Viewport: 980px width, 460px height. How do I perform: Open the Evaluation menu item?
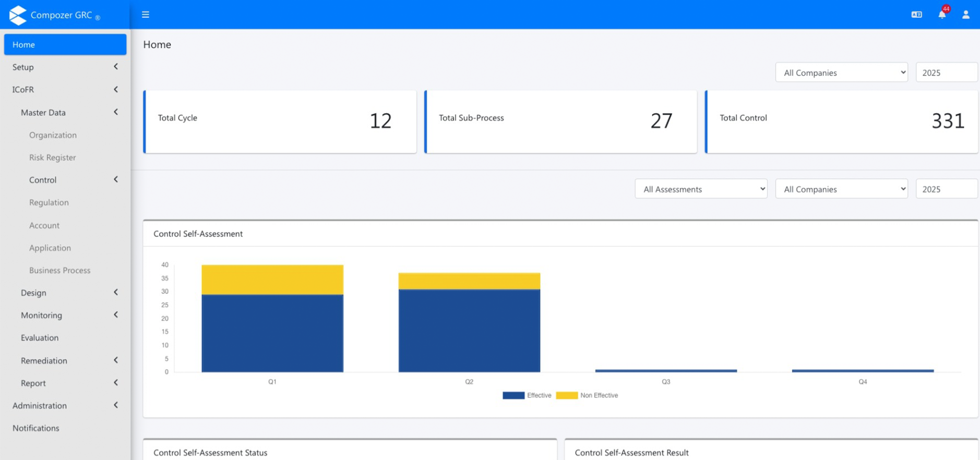click(40, 337)
